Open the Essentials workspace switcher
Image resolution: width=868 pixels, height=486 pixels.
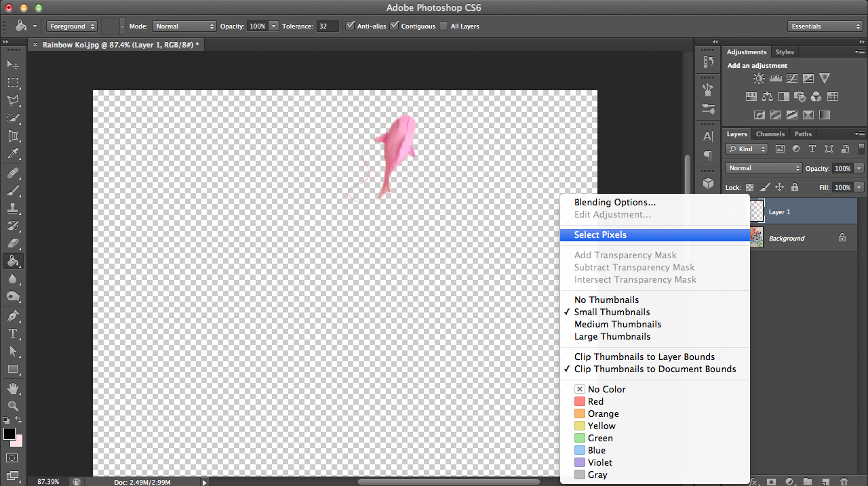[825, 26]
